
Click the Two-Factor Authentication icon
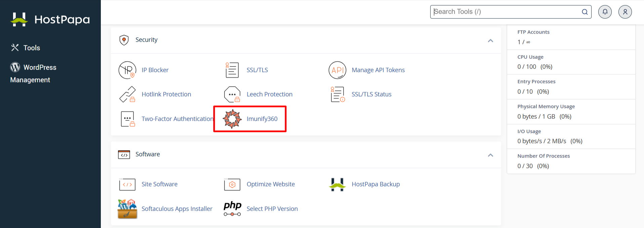[128, 119]
